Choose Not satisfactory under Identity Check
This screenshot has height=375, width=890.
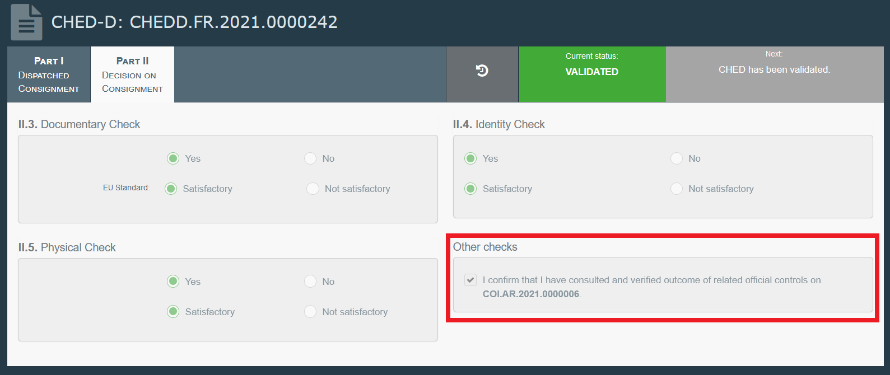(x=676, y=188)
